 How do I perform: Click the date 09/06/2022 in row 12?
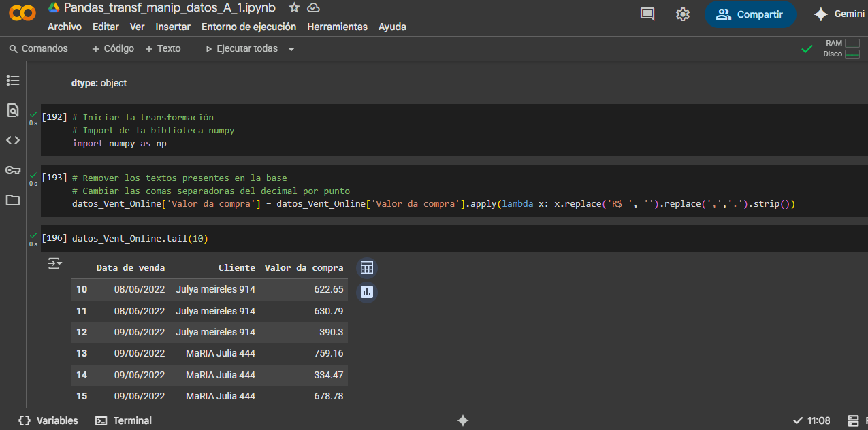[x=140, y=332]
